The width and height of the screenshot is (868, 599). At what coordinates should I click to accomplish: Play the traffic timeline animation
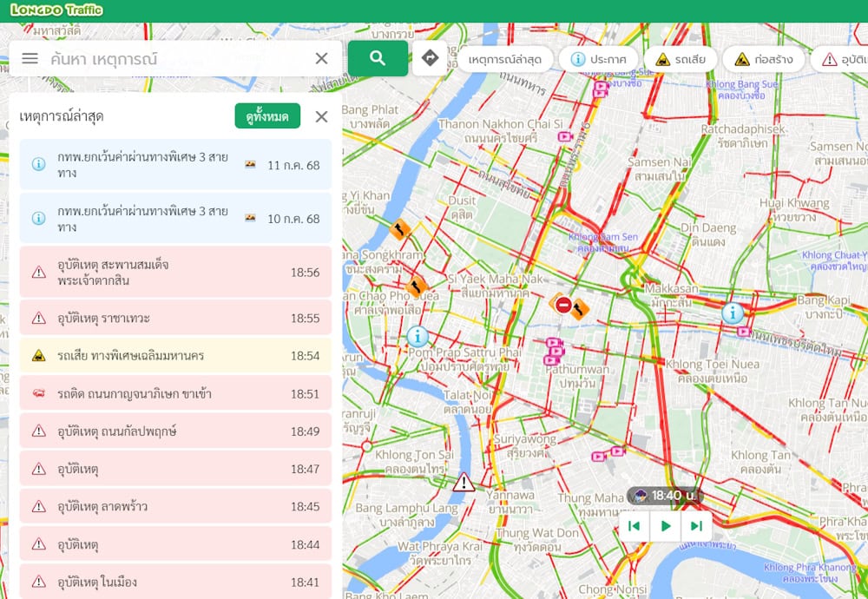coord(666,525)
